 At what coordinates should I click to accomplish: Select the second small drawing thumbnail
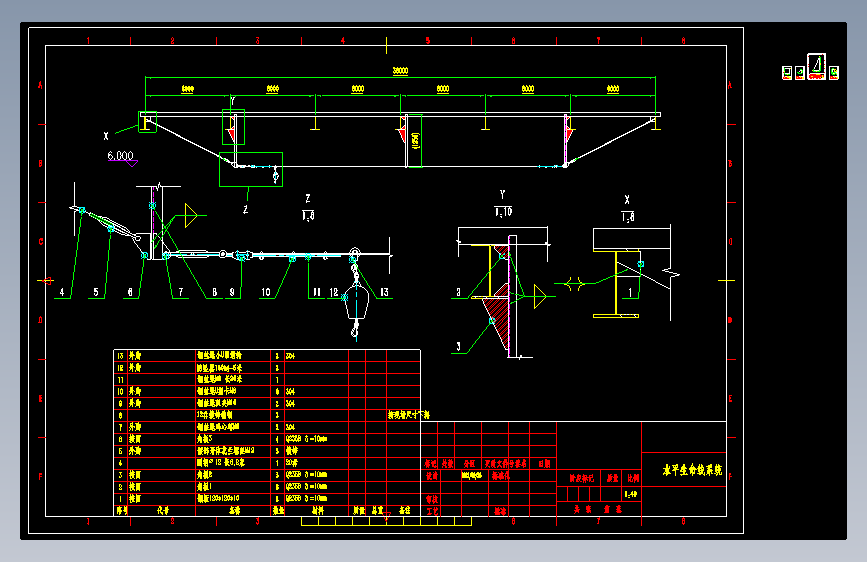coord(800,73)
